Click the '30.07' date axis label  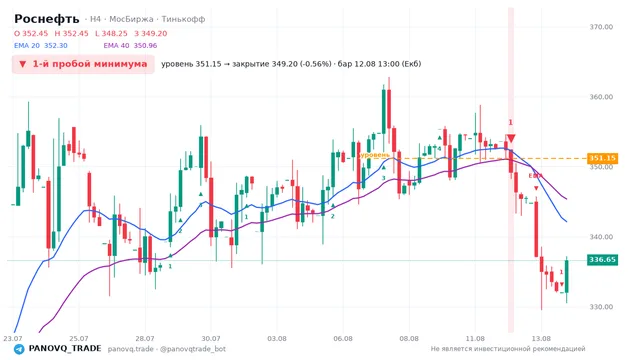coord(211,339)
